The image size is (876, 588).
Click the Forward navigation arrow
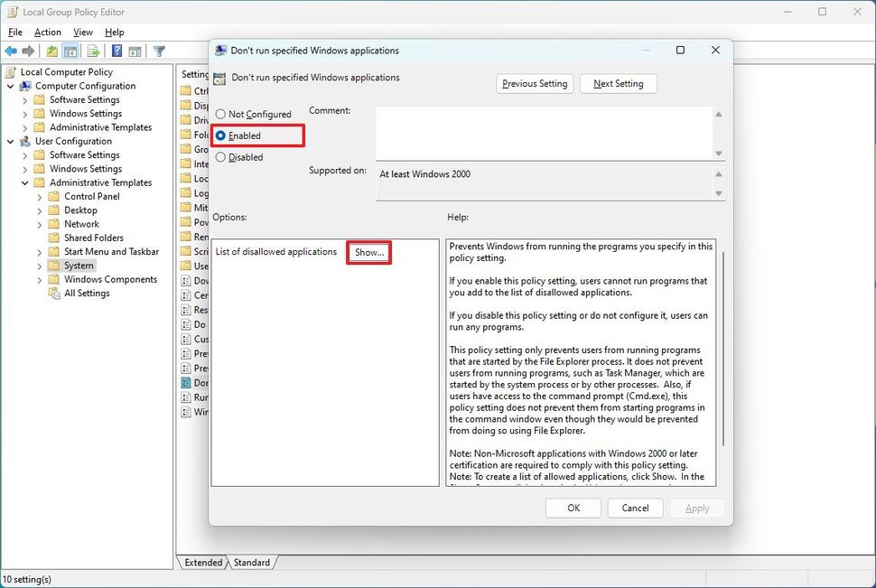tap(27, 51)
